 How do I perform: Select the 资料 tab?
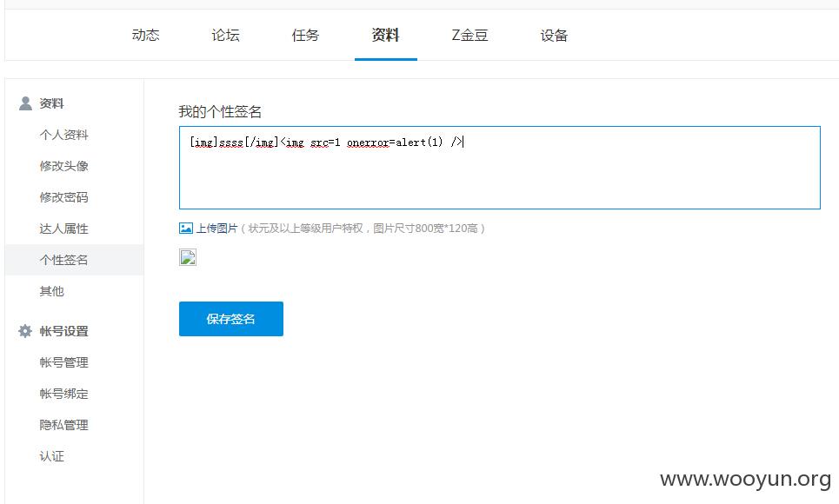click(x=386, y=36)
